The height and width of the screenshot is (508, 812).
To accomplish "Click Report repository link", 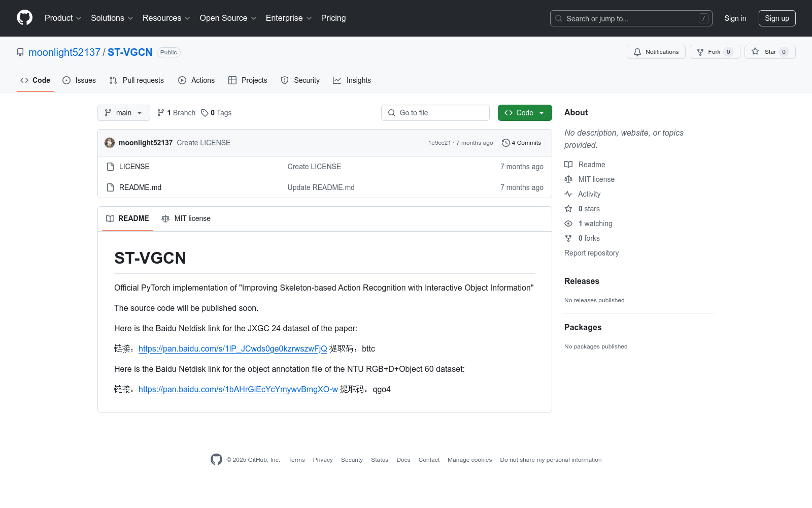I will [x=592, y=253].
